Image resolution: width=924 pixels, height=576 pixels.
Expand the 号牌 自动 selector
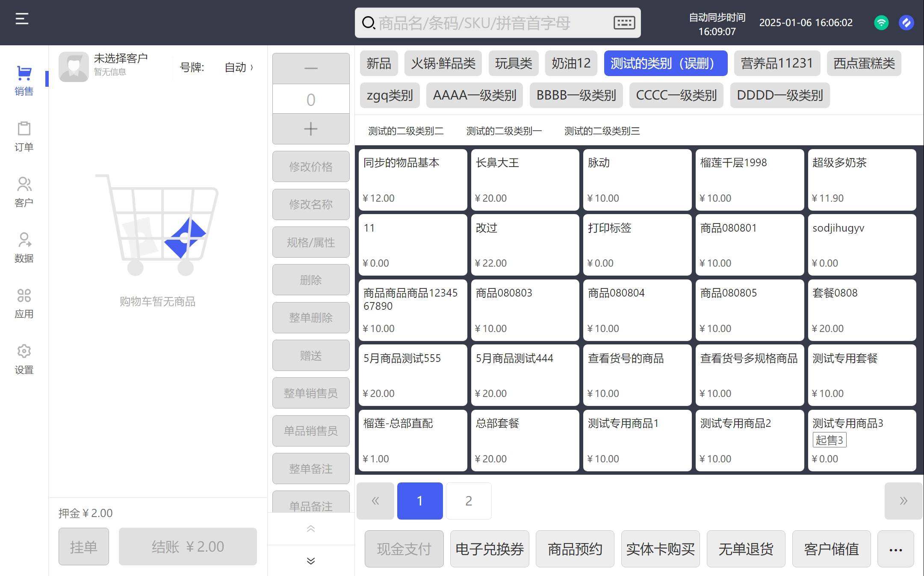coord(239,68)
